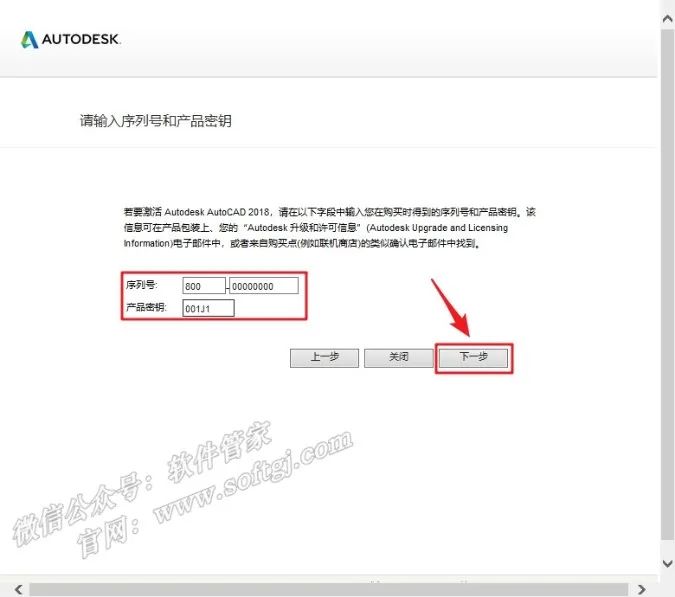The width and height of the screenshot is (675, 597).
Task: Proceed with the 下一步 (Next) button
Action: point(473,357)
